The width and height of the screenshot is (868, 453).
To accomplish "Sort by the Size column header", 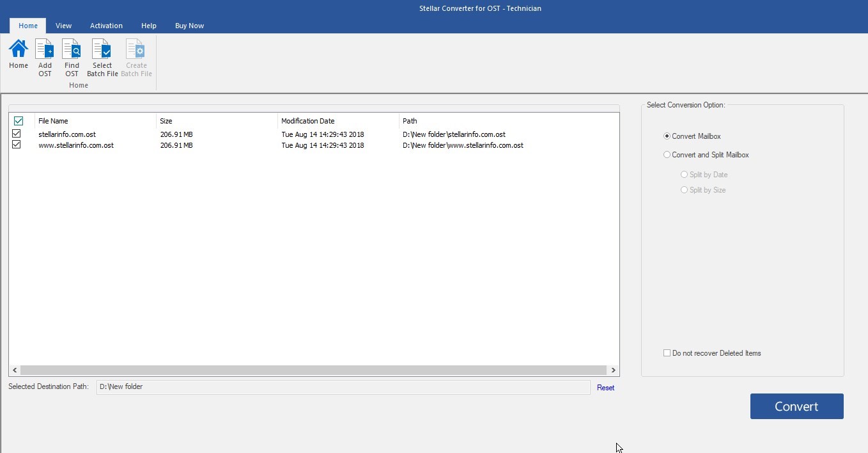I will click(217, 121).
